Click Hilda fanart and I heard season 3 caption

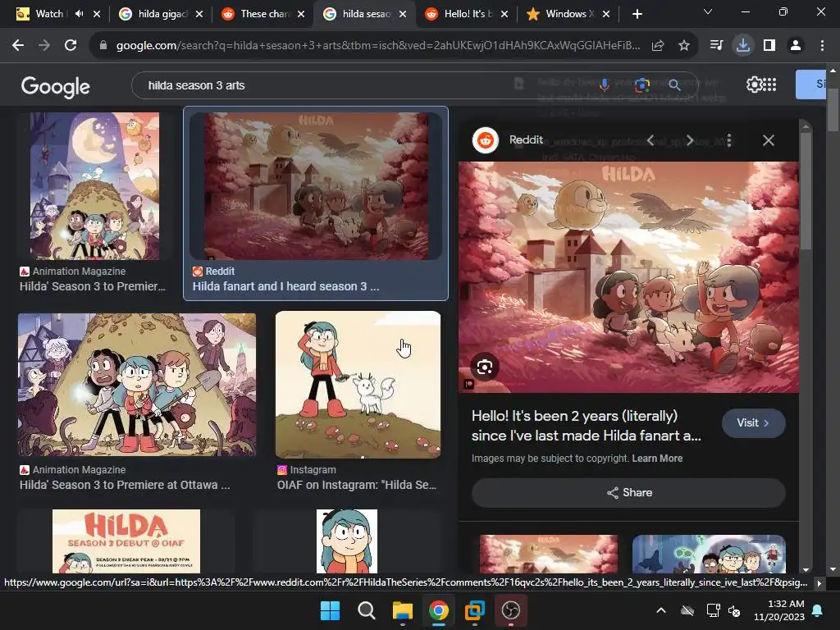click(x=285, y=286)
